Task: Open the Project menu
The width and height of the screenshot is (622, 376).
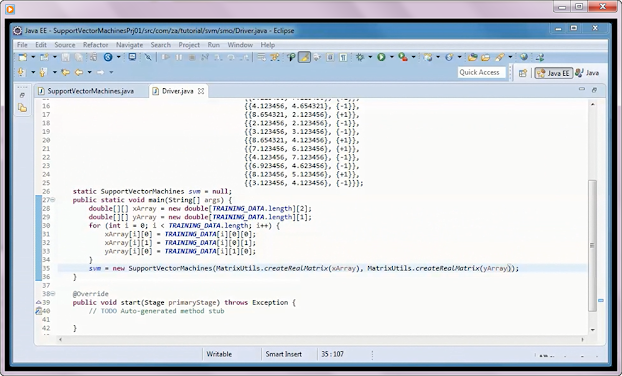Action: pos(189,45)
